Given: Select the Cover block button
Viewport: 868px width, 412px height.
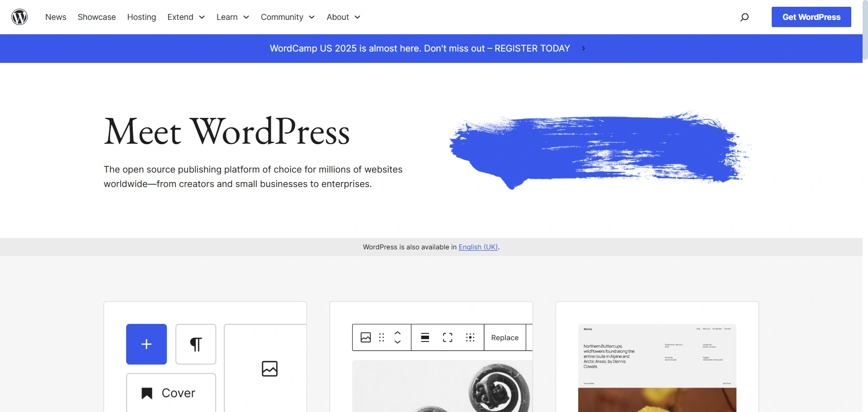Looking at the screenshot, I should pos(171,393).
